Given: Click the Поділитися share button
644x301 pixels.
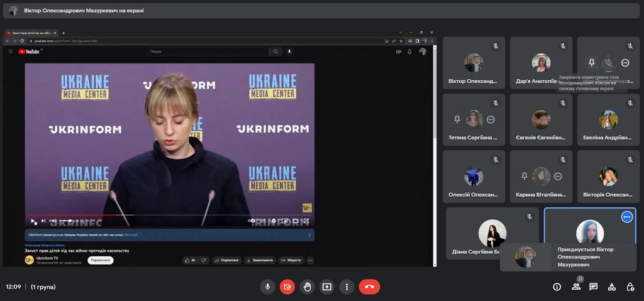Looking at the screenshot, I should tap(227, 260).
